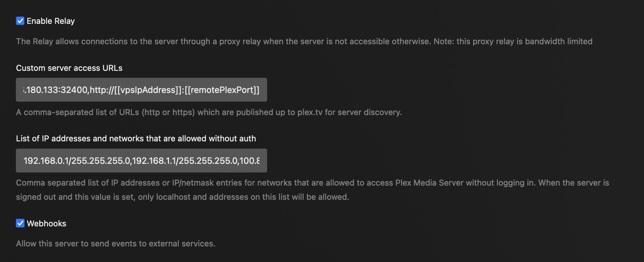
Task: Click the blue Webhooks checkmark
Action: pyautogui.click(x=20, y=223)
